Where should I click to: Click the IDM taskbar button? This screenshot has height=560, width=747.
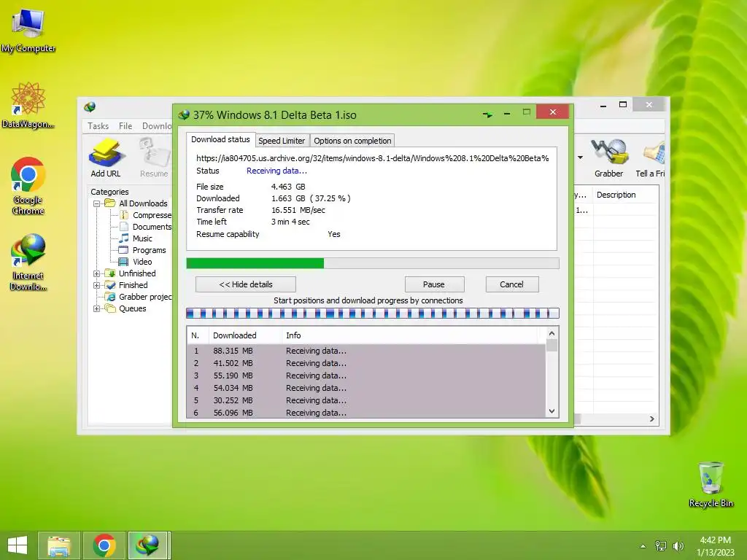(147, 545)
